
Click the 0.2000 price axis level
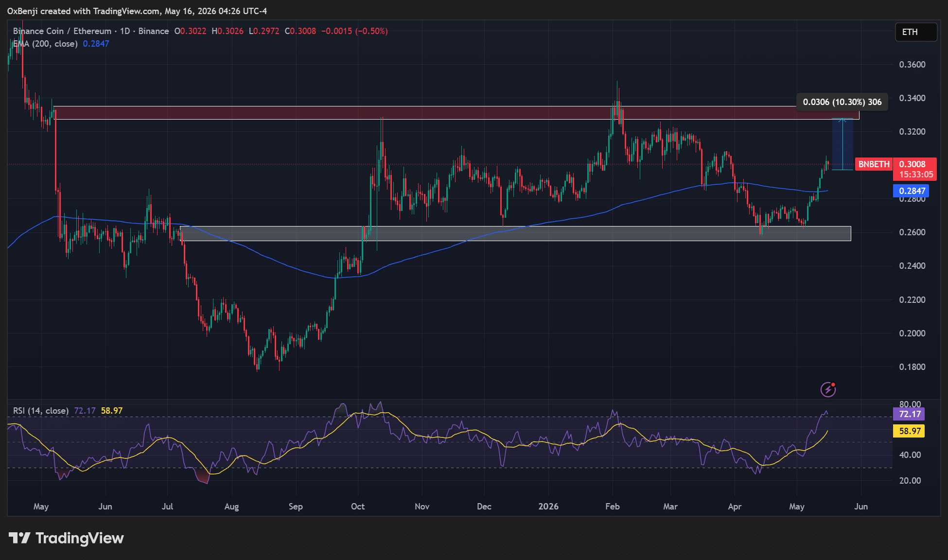pos(912,333)
